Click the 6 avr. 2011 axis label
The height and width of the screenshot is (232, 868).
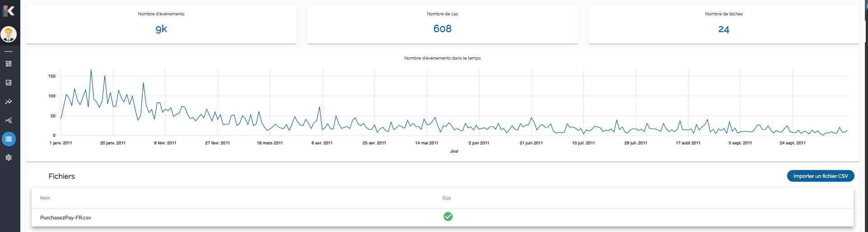pyautogui.click(x=322, y=143)
